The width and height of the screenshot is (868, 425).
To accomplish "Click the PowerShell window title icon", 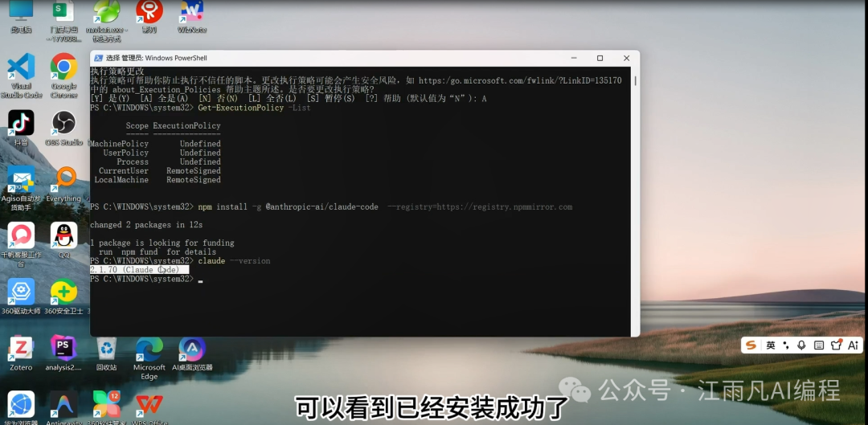I will [98, 58].
